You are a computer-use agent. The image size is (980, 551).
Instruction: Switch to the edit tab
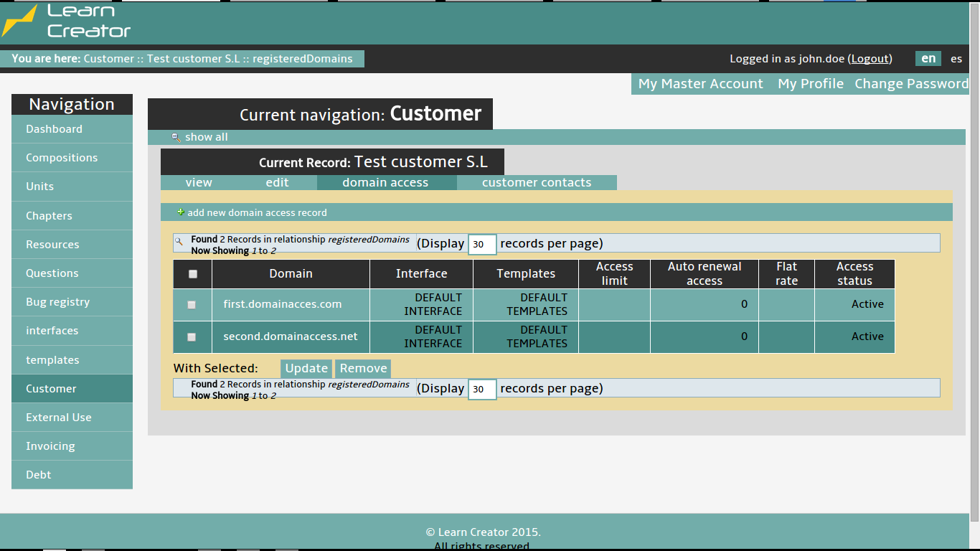277,183
